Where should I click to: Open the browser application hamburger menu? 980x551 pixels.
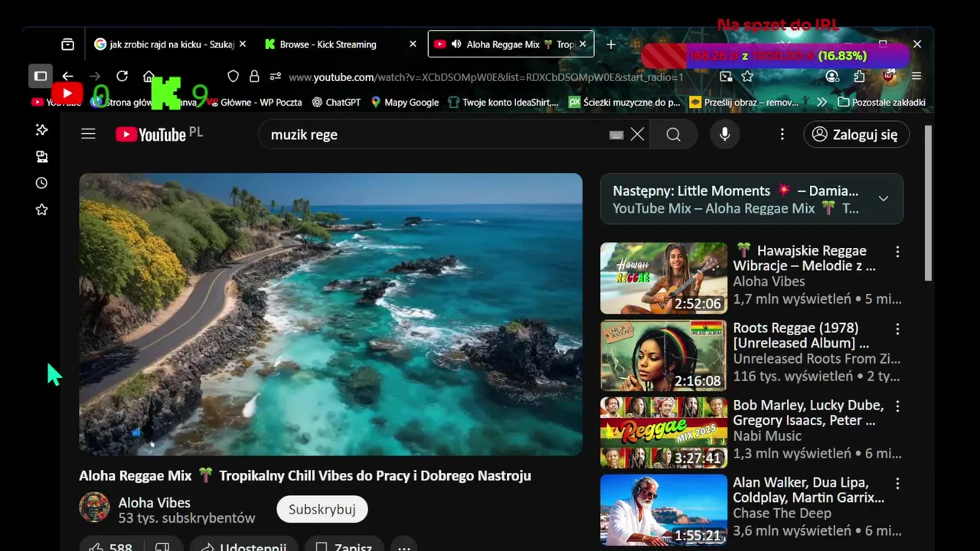pyautogui.click(x=916, y=77)
